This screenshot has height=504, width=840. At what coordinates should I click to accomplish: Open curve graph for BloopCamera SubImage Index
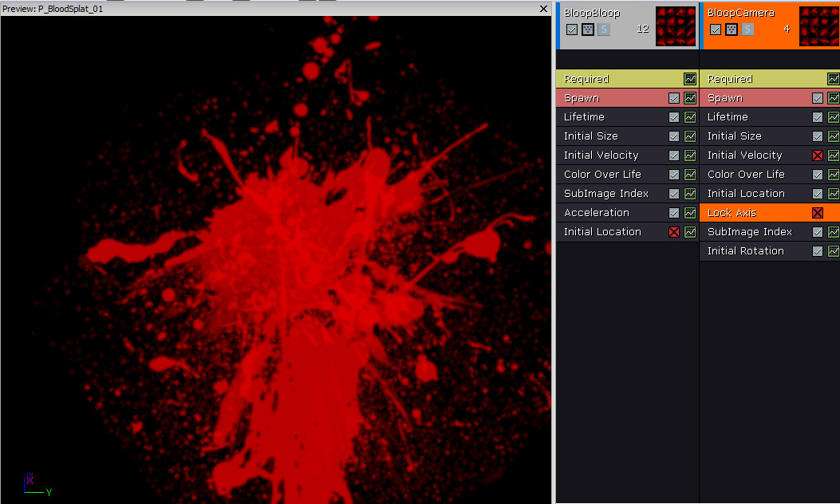coord(834,232)
